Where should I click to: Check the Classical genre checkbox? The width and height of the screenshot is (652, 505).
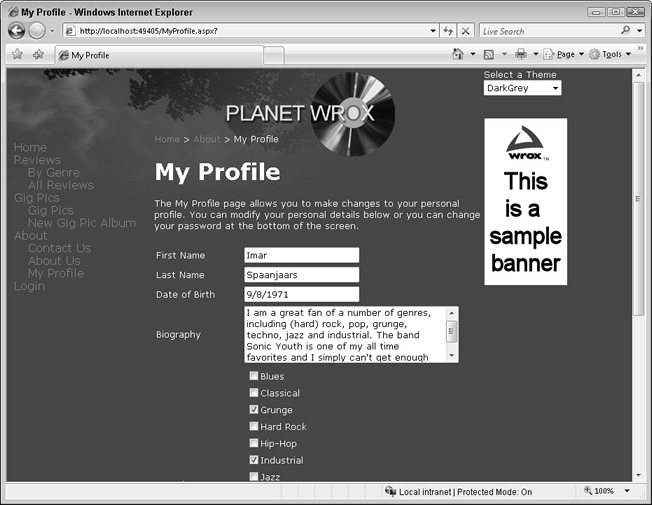click(254, 393)
